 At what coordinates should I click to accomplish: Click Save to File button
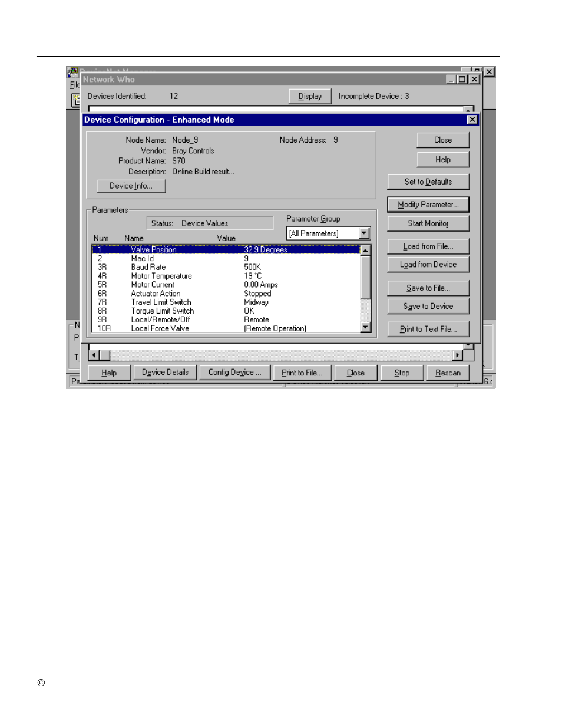[428, 288]
